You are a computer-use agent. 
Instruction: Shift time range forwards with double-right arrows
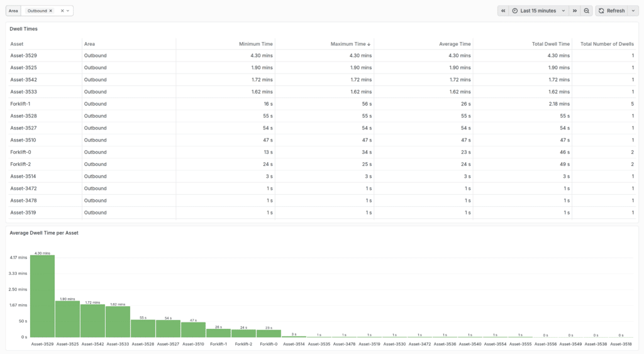(575, 11)
